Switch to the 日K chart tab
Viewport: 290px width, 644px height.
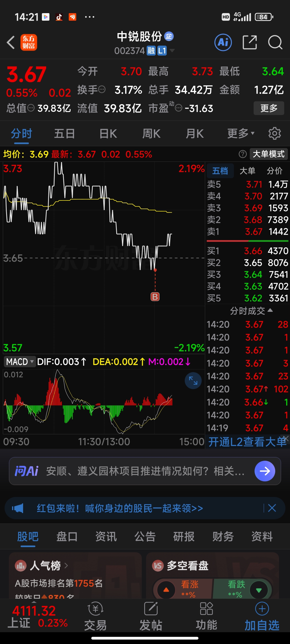coord(108,133)
